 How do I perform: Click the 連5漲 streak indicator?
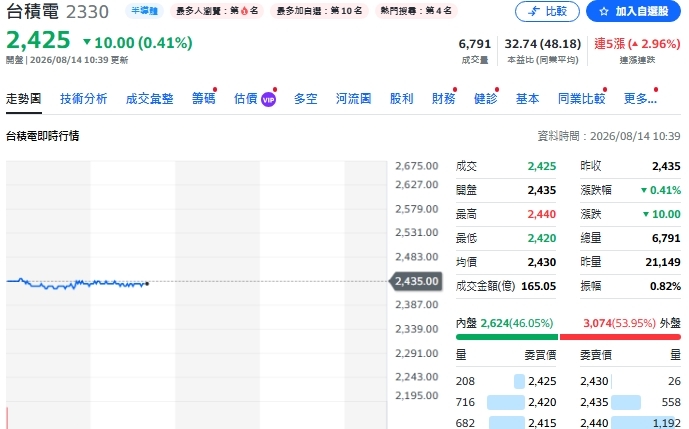637,44
